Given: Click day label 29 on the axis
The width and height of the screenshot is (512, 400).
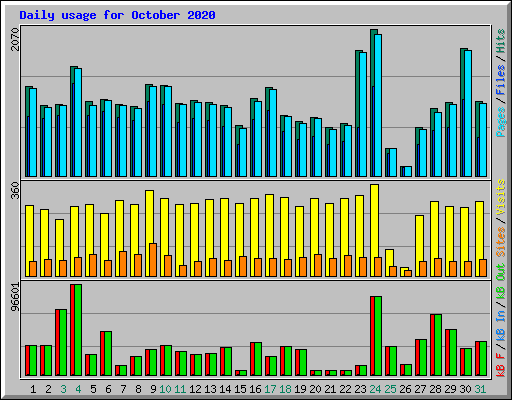Looking at the screenshot, I should pyautogui.click(x=450, y=389).
